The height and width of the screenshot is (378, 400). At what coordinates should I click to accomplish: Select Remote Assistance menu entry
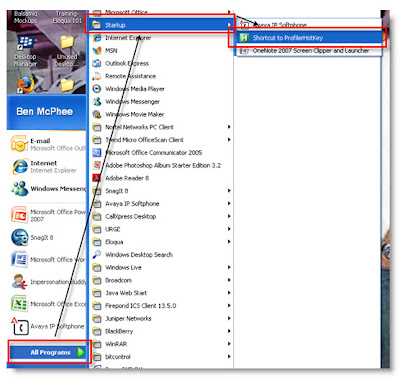coord(161,76)
